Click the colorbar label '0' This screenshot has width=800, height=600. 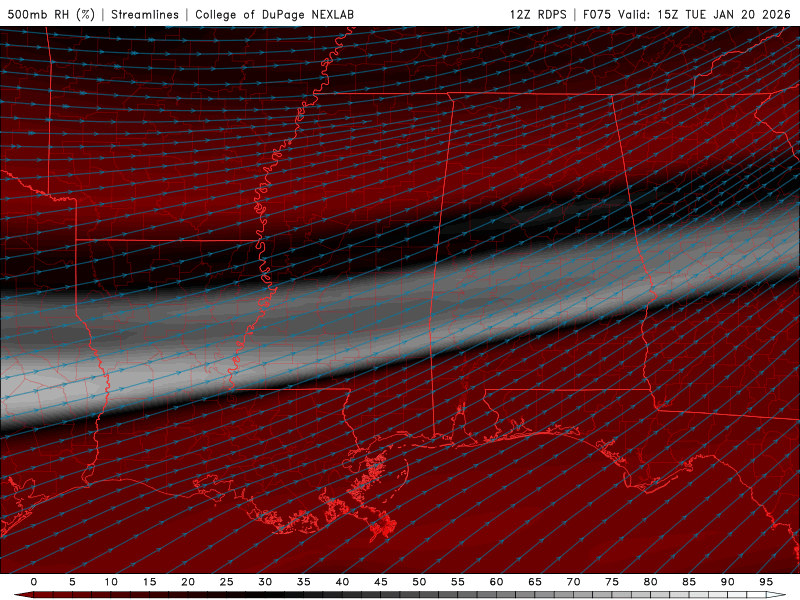tap(34, 582)
